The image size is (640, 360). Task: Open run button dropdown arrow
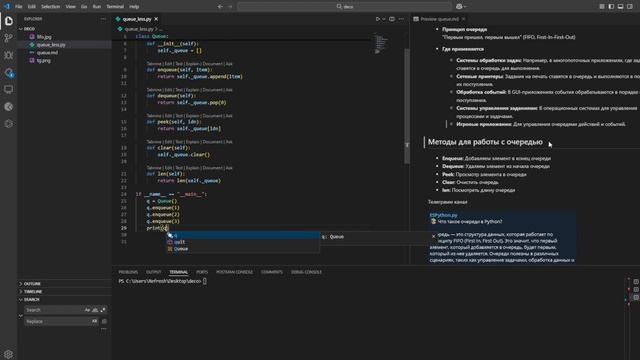(384, 19)
